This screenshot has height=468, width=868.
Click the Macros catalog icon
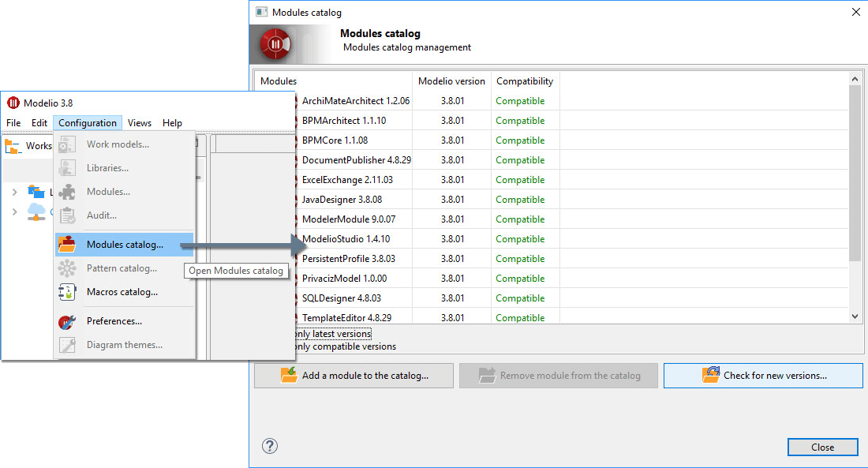(67, 292)
